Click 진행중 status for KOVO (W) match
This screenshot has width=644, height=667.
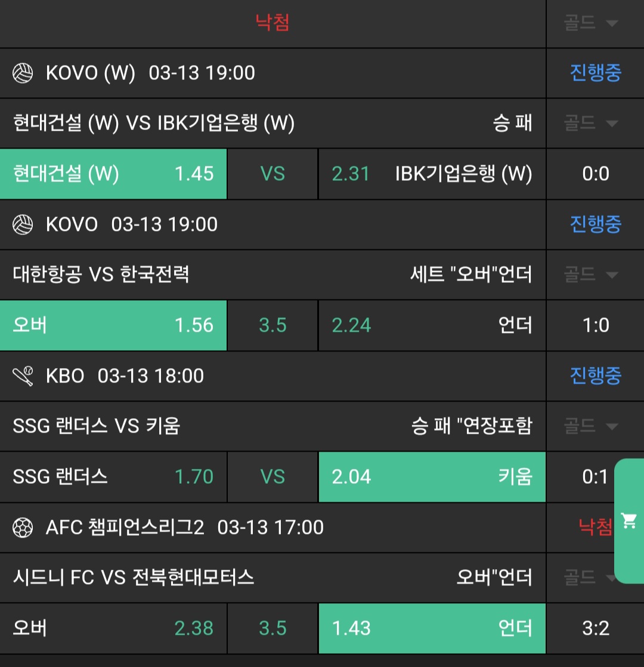595,73
